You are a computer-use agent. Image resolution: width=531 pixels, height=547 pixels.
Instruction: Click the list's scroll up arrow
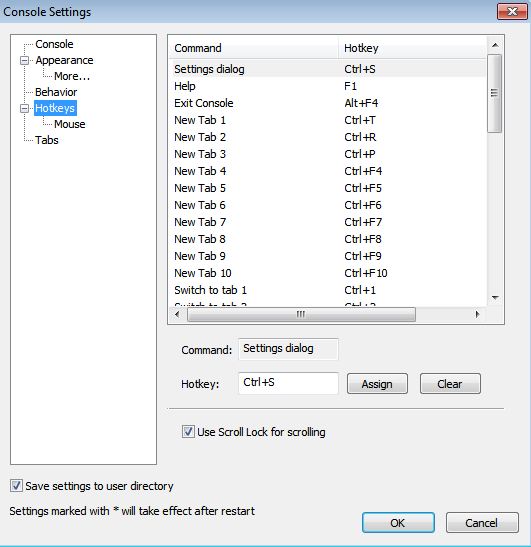[x=495, y=45]
